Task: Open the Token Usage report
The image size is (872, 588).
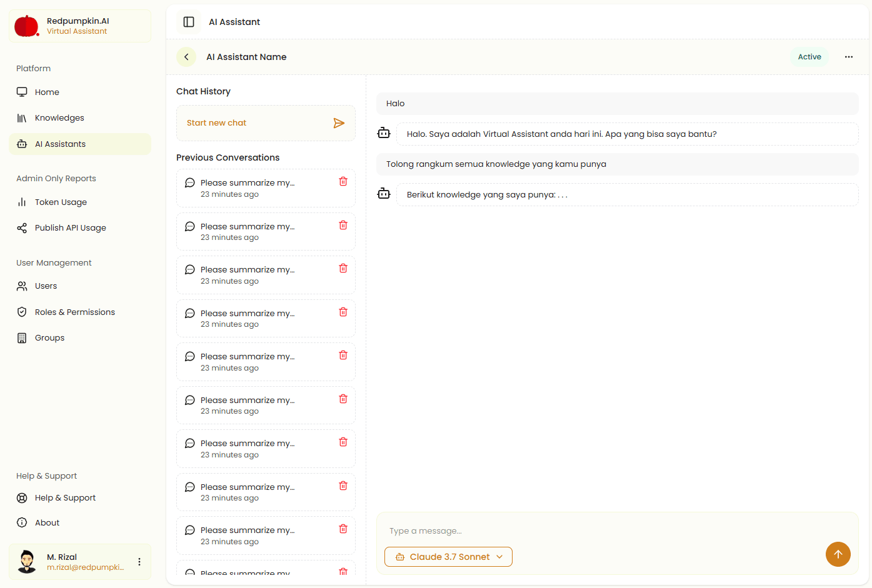Action: coord(61,202)
